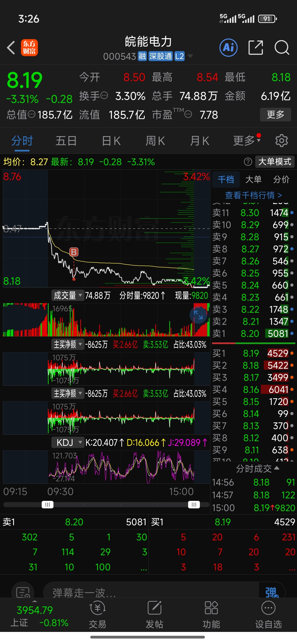
Task: Tap the 卖11 8.30 row with 1474
Action: [253, 213]
